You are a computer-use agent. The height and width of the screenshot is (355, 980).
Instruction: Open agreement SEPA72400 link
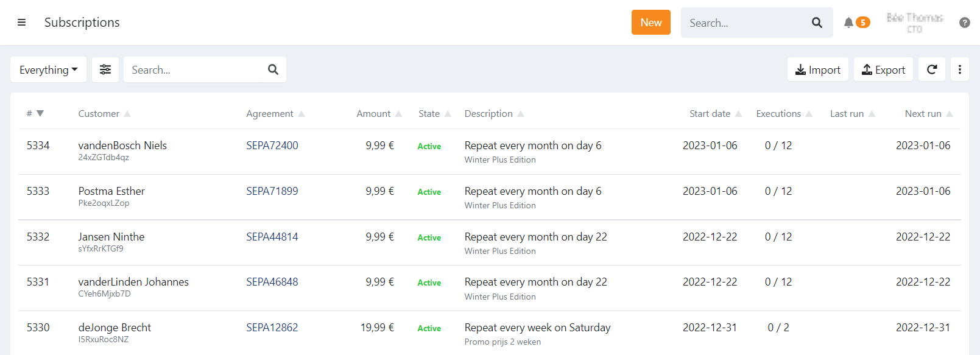[272, 146]
